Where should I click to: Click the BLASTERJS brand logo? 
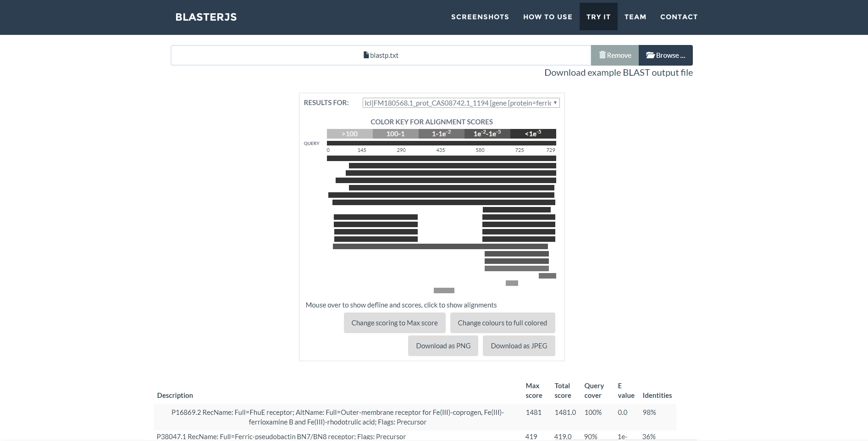206,17
